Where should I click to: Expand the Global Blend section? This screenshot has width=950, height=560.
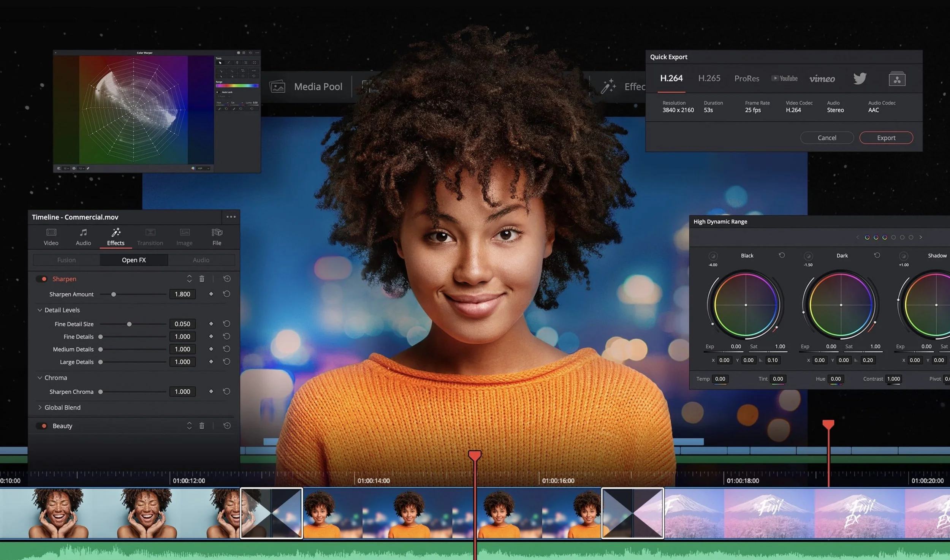(x=40, y=407)
